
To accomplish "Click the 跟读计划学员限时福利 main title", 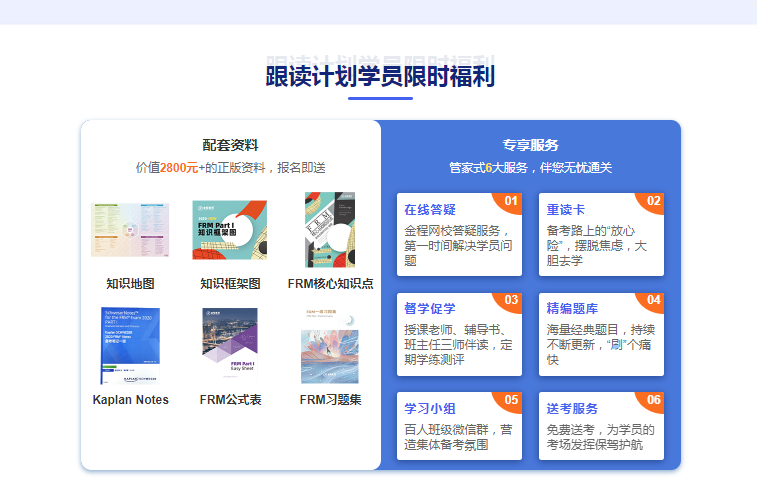I will [x=380, y=76].
